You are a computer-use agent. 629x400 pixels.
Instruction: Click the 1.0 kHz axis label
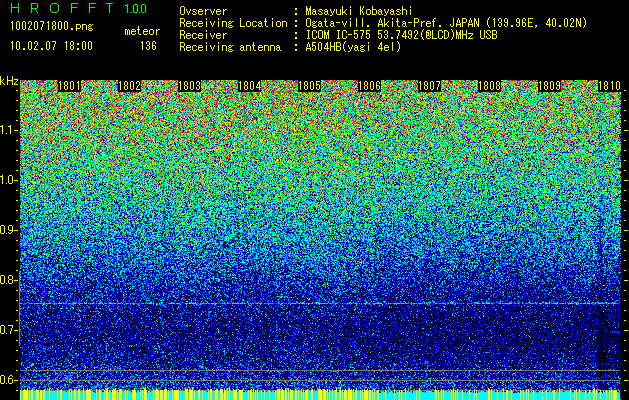tap(9, 180)
